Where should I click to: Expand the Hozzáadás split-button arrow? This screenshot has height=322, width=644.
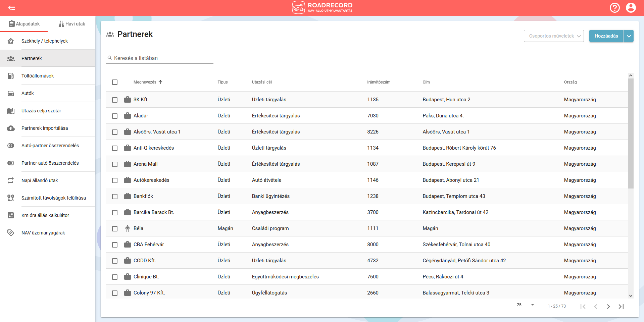pyautogui.click(x=629, y=36)
